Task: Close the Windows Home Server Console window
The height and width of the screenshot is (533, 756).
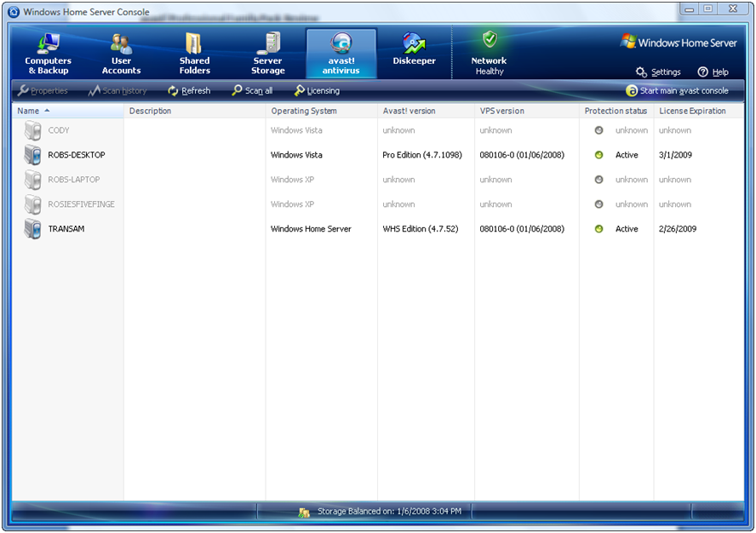Action: (x=733, y=9)
